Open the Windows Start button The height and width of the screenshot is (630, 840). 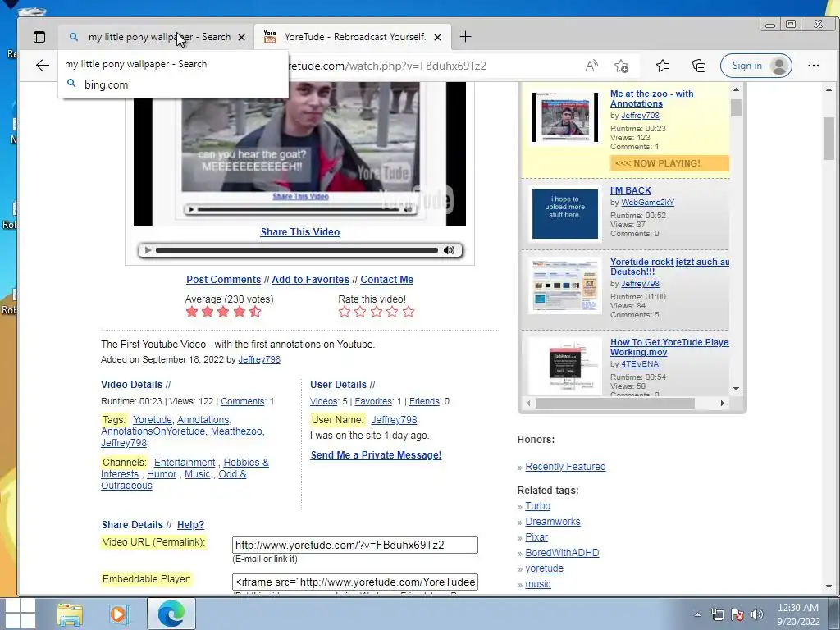pyautogui.click(x=19, y=614)
